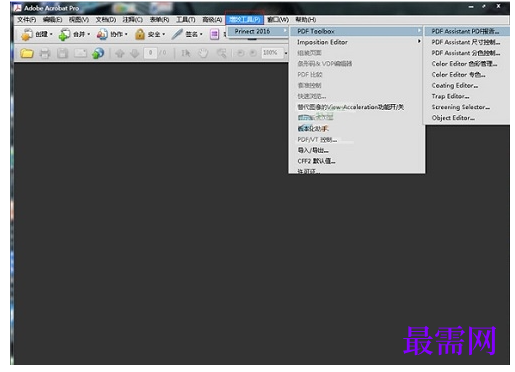The image size is (515, 372).
Task: Select Coating Editor entry
Action: 467,85
